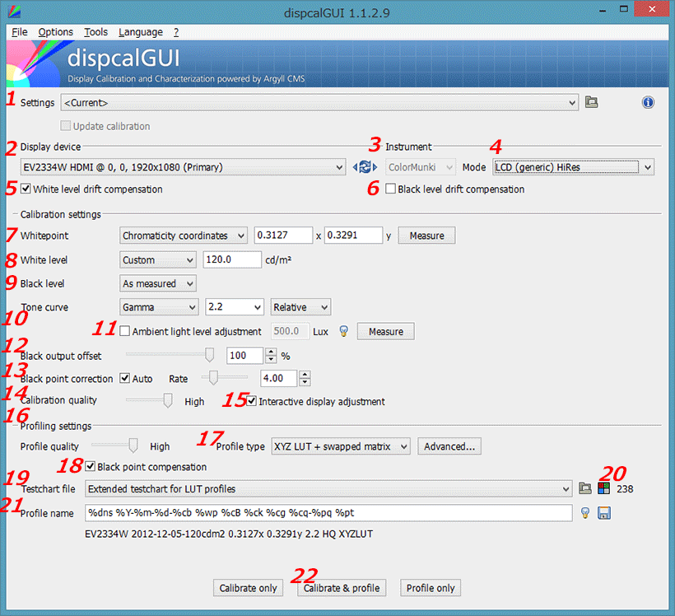Click the Rate value 4.00 field
The height and width of the screenshot is (616, 675).
[x=278, y=378]
